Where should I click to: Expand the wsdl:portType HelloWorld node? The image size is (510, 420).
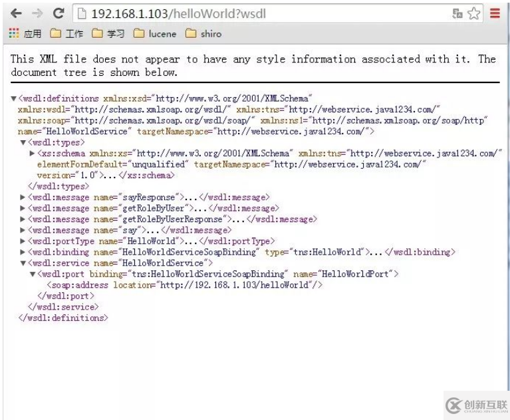tap(23, 241)
